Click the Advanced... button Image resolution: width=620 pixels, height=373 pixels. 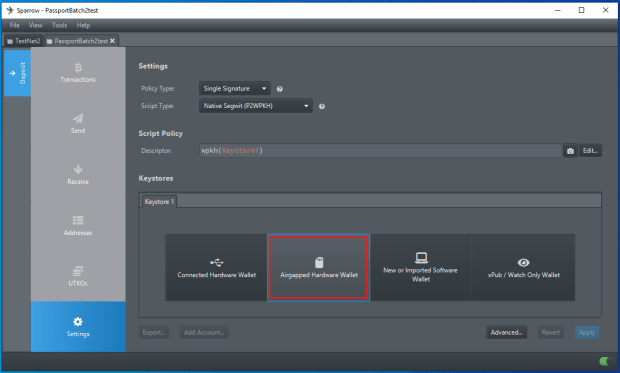507,332
